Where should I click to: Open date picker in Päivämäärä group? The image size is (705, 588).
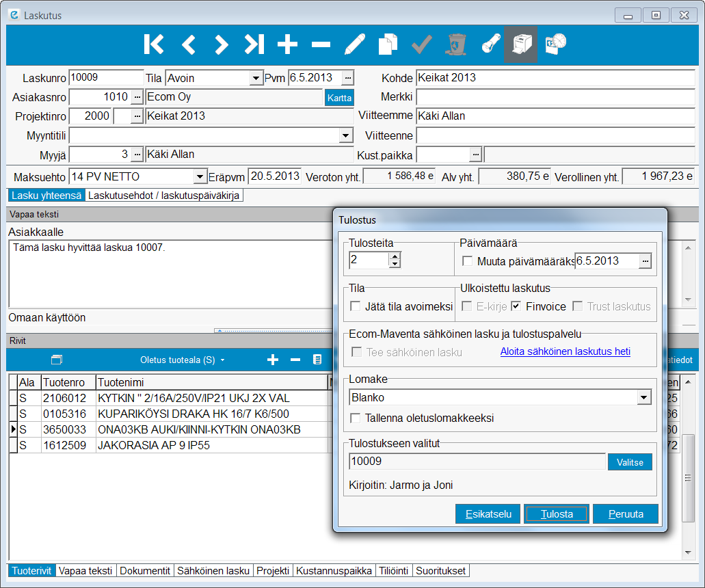pyautogui.click(x=646, y=261)
